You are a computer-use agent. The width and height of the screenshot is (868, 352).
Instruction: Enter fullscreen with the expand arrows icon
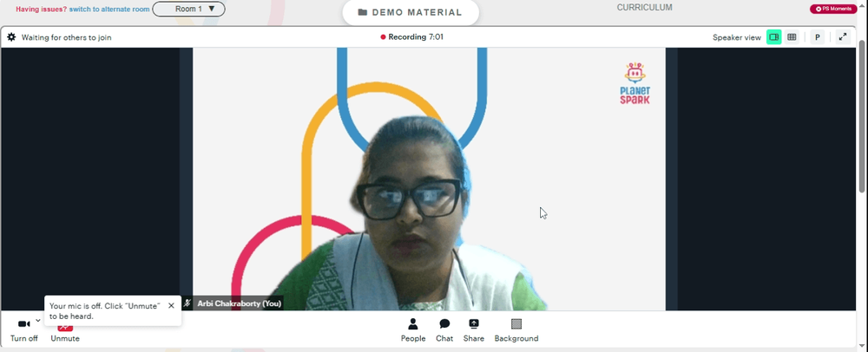843,37
